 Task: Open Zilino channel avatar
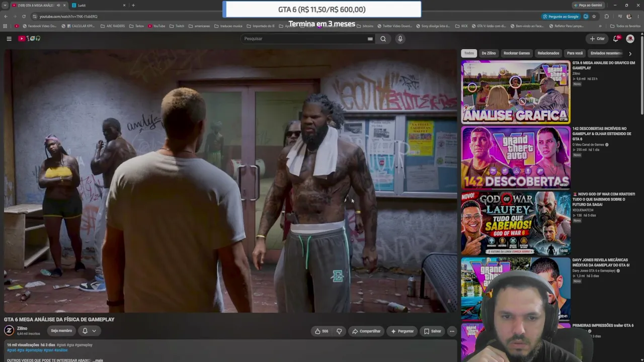[x=9, y=330]
